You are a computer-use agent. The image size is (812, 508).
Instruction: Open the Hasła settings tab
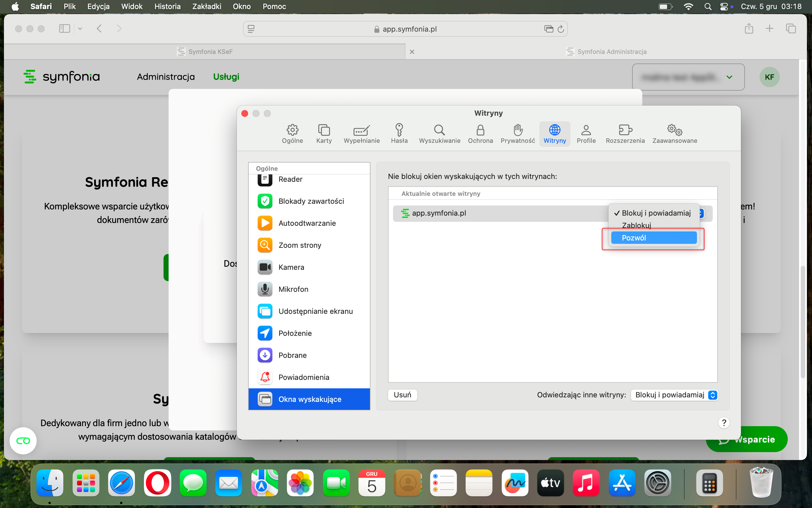(399, 134)
